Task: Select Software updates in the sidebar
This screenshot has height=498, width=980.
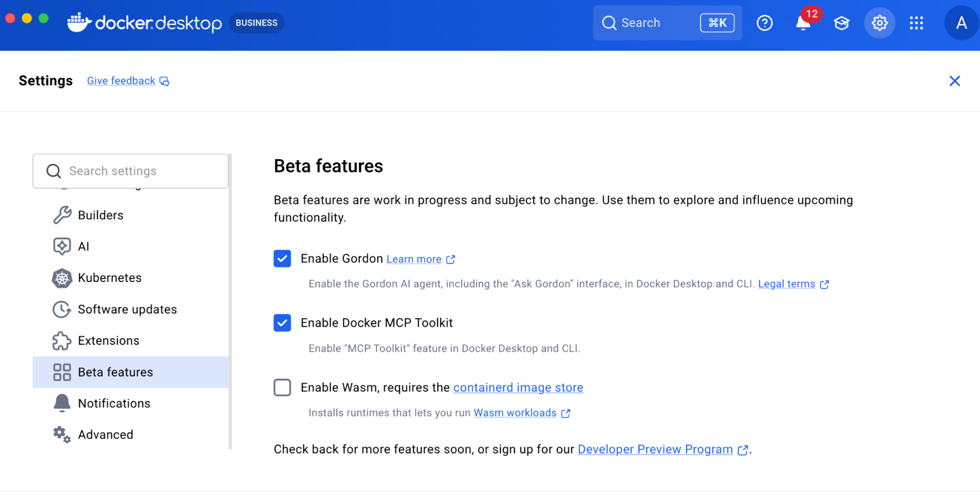Action: click(127, 309)
